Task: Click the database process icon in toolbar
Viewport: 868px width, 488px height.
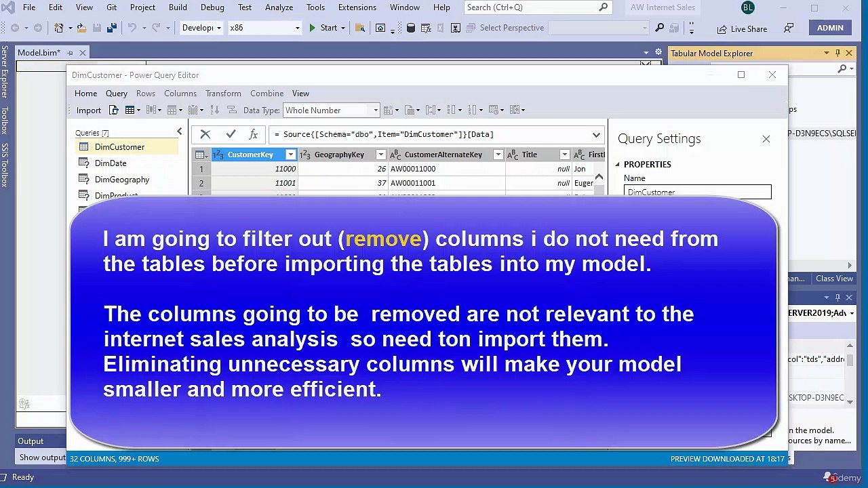Action: point(411,28)
